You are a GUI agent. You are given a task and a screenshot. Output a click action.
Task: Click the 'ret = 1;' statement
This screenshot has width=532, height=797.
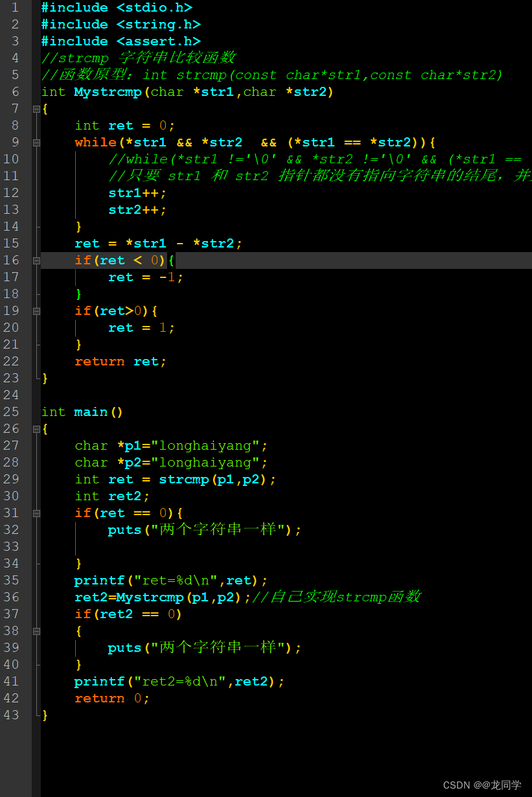click(x=142, y=328)
